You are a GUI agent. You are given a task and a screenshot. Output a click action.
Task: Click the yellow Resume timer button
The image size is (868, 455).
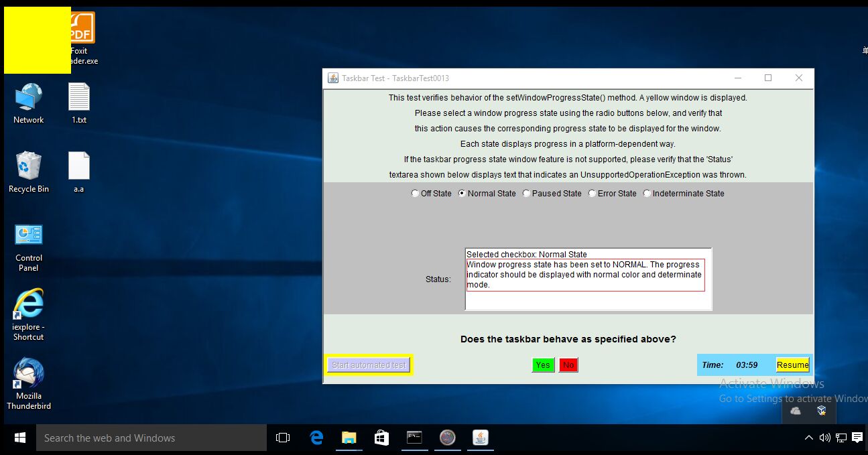[792, 365]
